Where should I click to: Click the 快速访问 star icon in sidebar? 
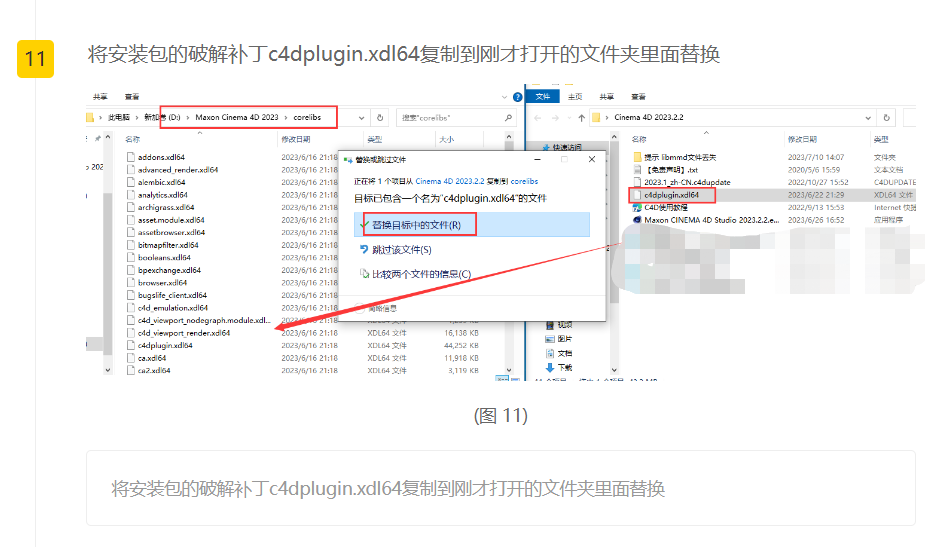(546, 147)
